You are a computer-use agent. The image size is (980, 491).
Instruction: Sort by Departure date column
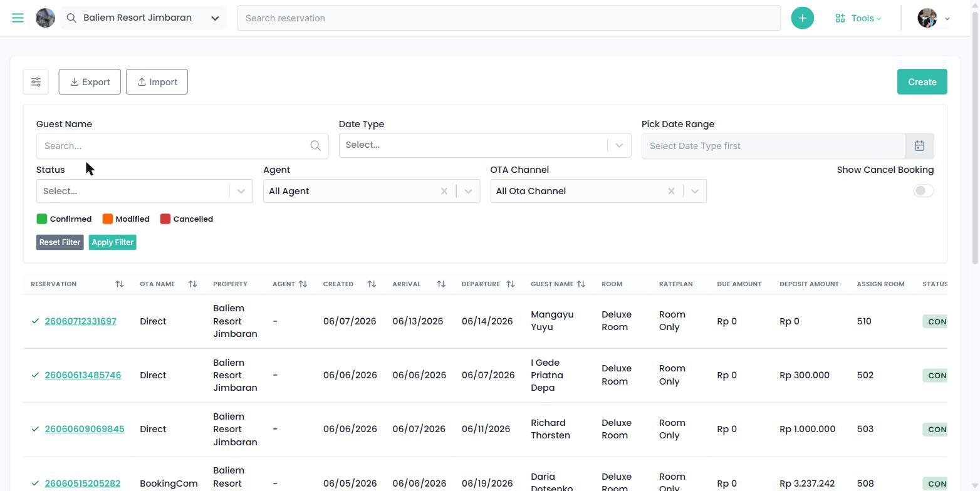click(511, 284)
